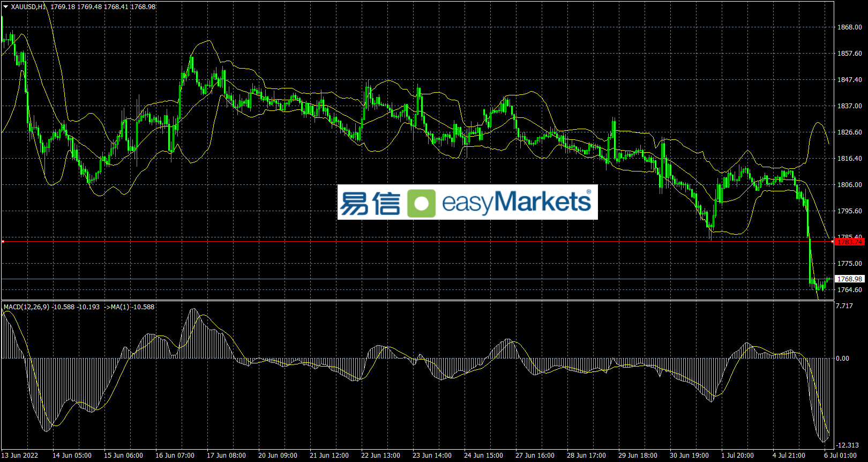Open the chart menu triangle beside XAUUSD
This screenshot has width=868, height=462.
pyautogui.click(x=6, y=7)
